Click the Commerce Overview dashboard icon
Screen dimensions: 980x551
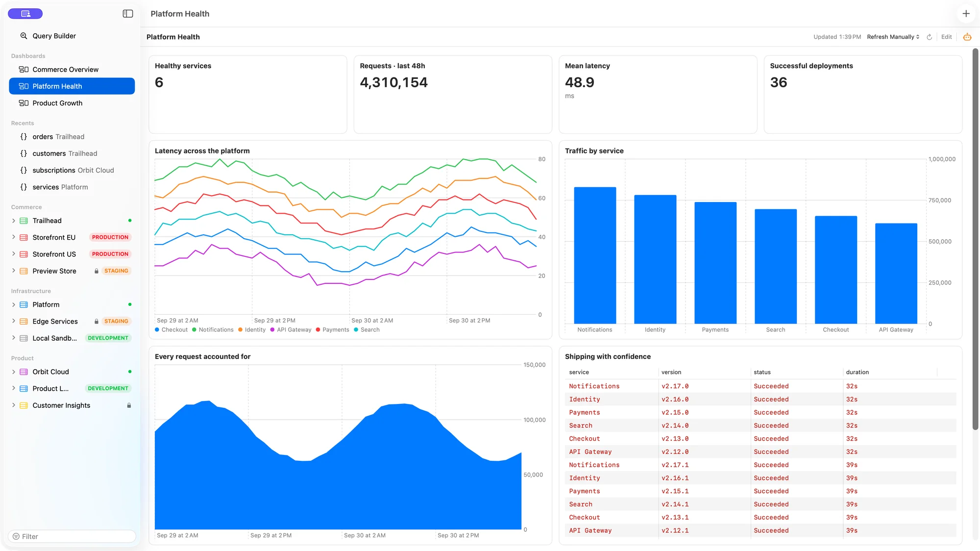click(24, 70)
